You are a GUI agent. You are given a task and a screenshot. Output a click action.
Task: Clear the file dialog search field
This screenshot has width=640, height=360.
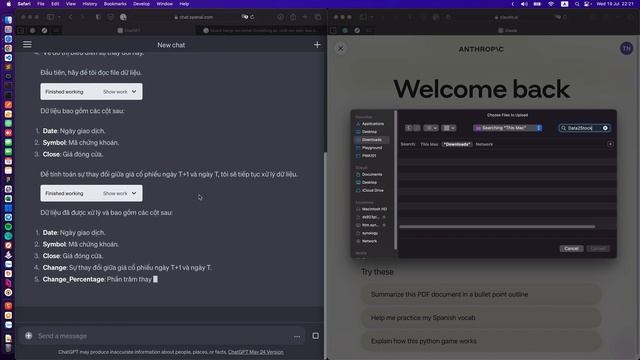point(605,128)
